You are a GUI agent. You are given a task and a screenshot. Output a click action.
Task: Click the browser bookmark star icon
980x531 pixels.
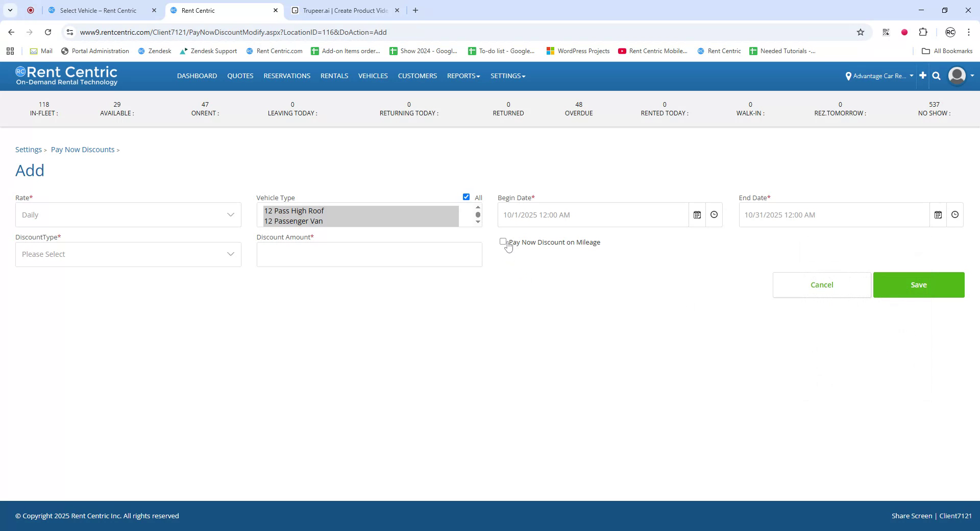tap(861, 32)
